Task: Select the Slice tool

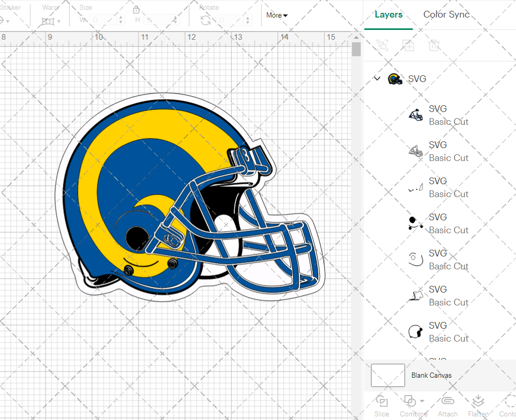Action: (381, 406)
